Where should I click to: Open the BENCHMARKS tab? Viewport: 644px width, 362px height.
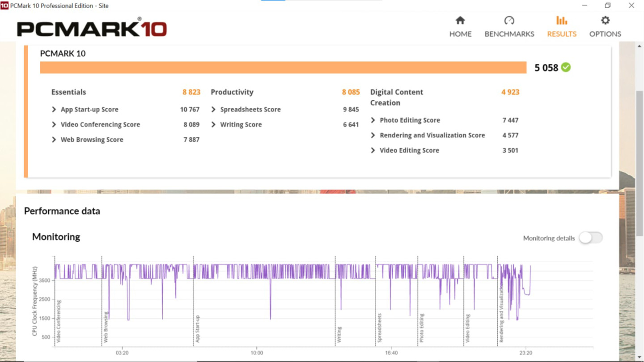click(509, 27)
